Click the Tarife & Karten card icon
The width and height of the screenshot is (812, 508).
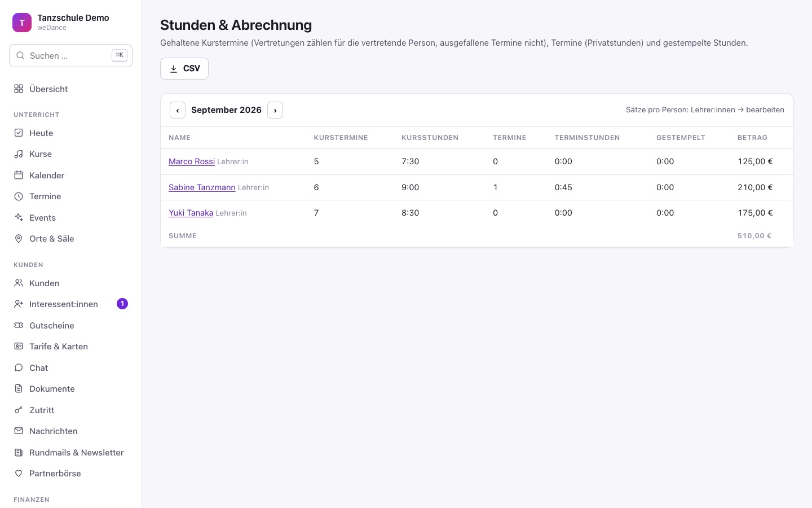tap(19, 347)
